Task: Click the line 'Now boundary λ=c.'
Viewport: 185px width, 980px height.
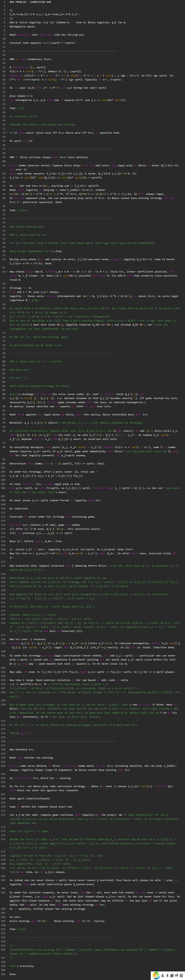Action: 22,749
